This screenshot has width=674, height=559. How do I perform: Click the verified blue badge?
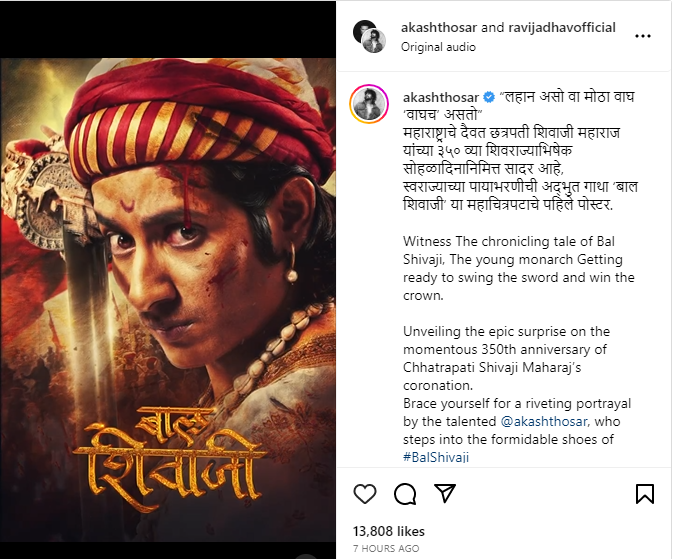coord(489,98)
